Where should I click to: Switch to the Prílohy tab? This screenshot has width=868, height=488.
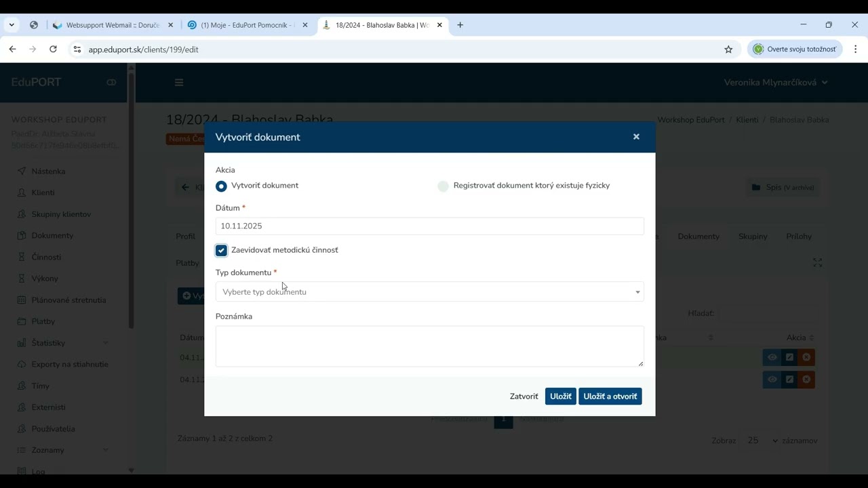click(799, 237)
